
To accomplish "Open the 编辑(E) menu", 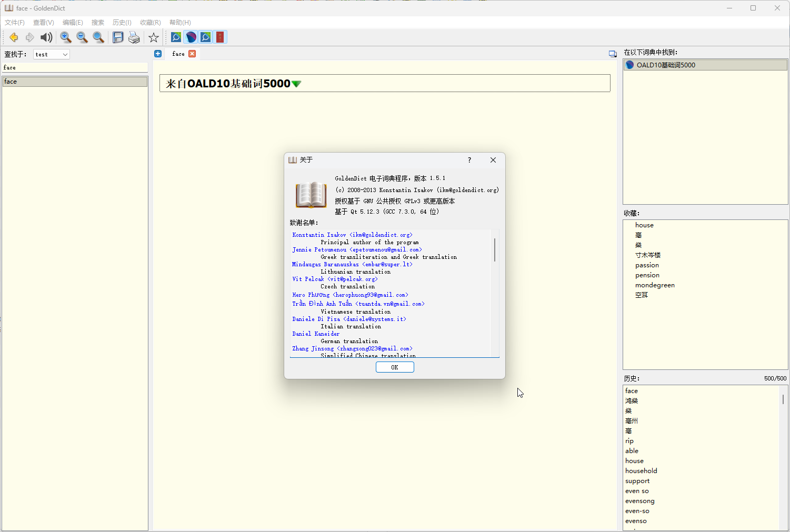I will [x=73, y=23].
